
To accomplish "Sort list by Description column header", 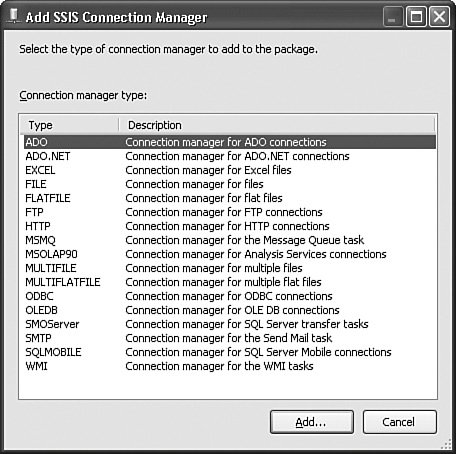I will (277, 125).
